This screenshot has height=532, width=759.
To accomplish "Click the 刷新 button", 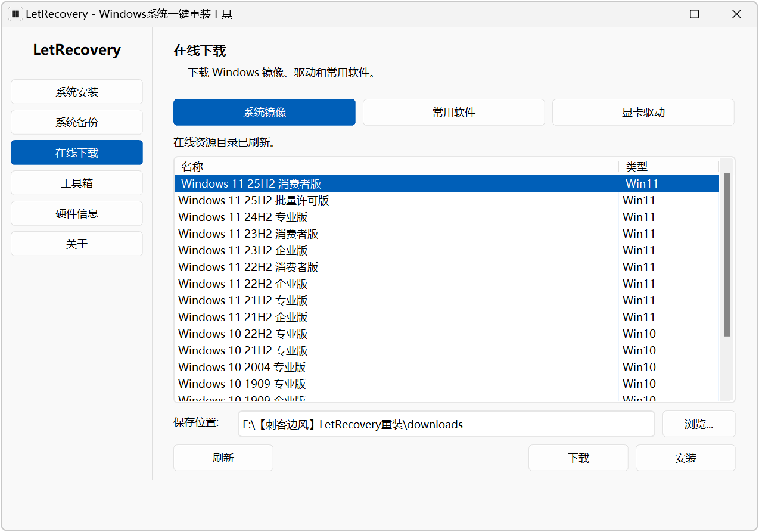I will (x=223, y=458).
